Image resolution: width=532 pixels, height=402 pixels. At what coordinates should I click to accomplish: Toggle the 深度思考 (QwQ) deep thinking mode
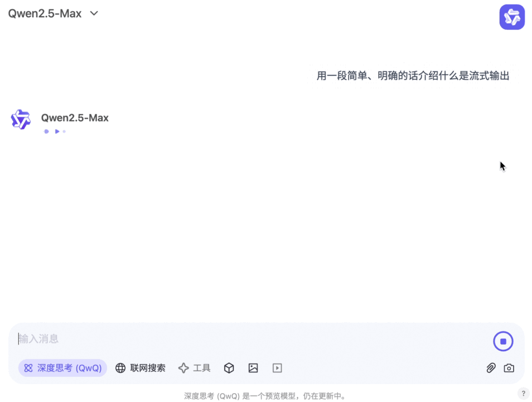[63, 368]
